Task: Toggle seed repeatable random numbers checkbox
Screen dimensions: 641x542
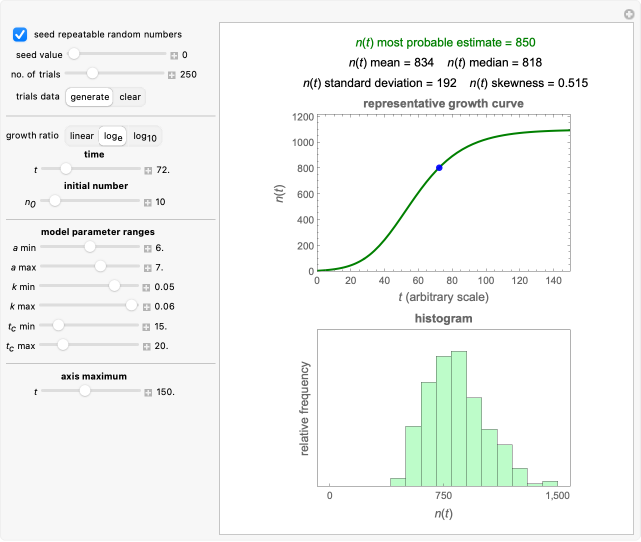Action: (20, 34)
